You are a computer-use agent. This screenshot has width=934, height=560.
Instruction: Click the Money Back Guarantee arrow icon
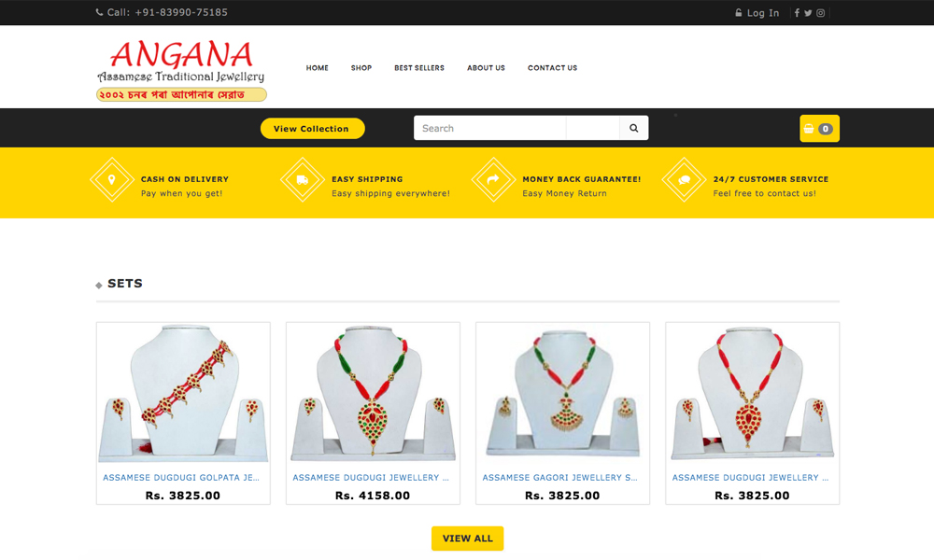493,180
